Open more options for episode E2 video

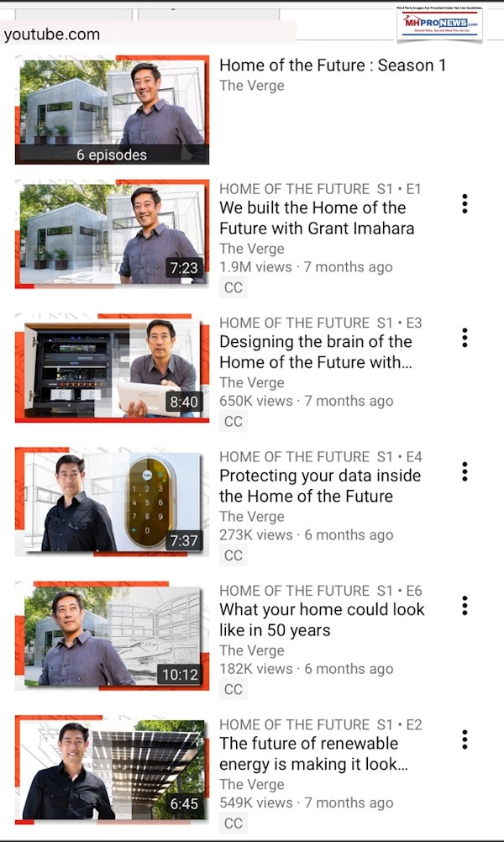tap(465, 739)
